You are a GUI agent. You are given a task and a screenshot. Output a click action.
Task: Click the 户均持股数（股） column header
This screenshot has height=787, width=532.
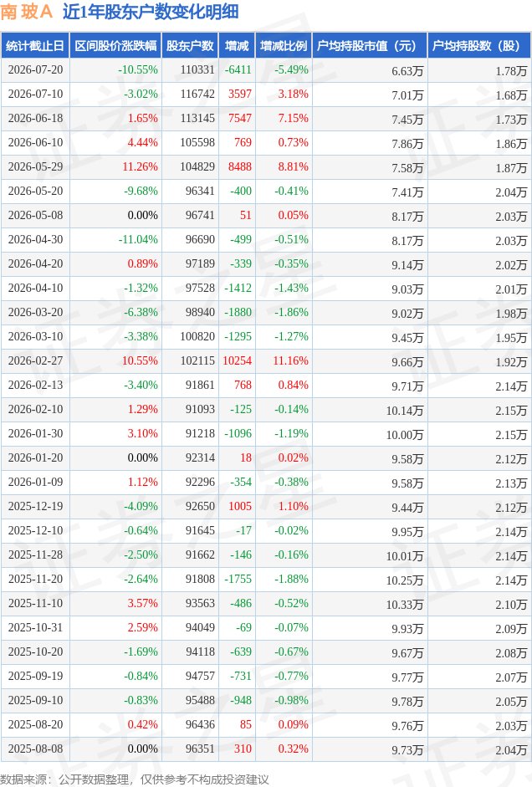pos(479,46)
